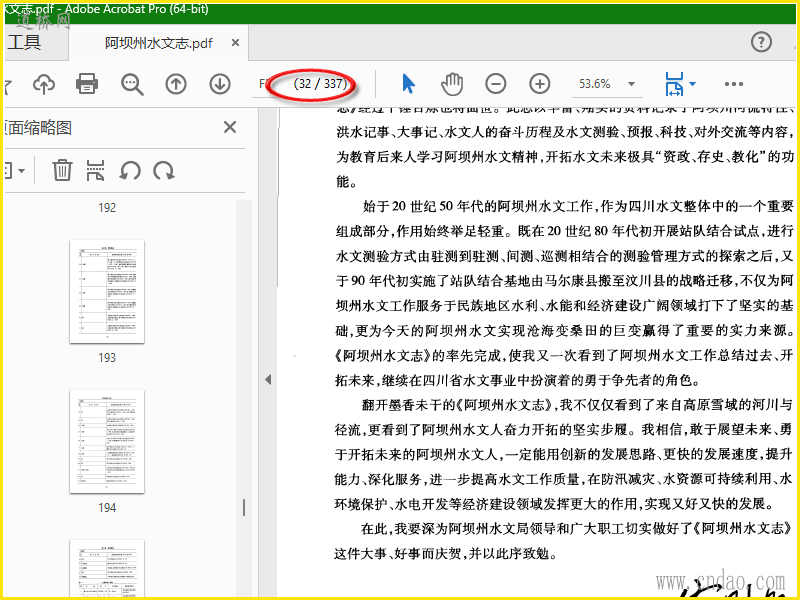The height and width of the screenshot is (600, 800).
Task: Click the line beginning 在此,我要深为阿坝州水文局
Action: coord(577,529)
